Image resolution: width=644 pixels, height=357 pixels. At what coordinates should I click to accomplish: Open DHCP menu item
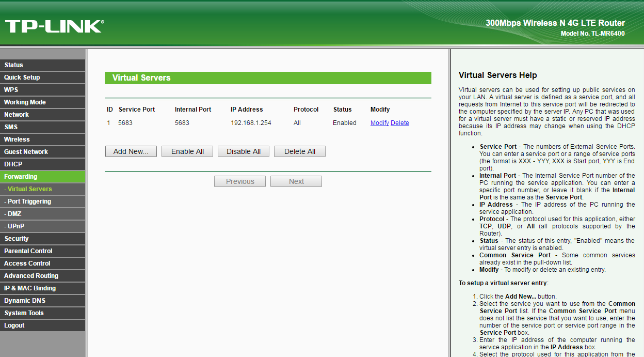coord(43,164)
